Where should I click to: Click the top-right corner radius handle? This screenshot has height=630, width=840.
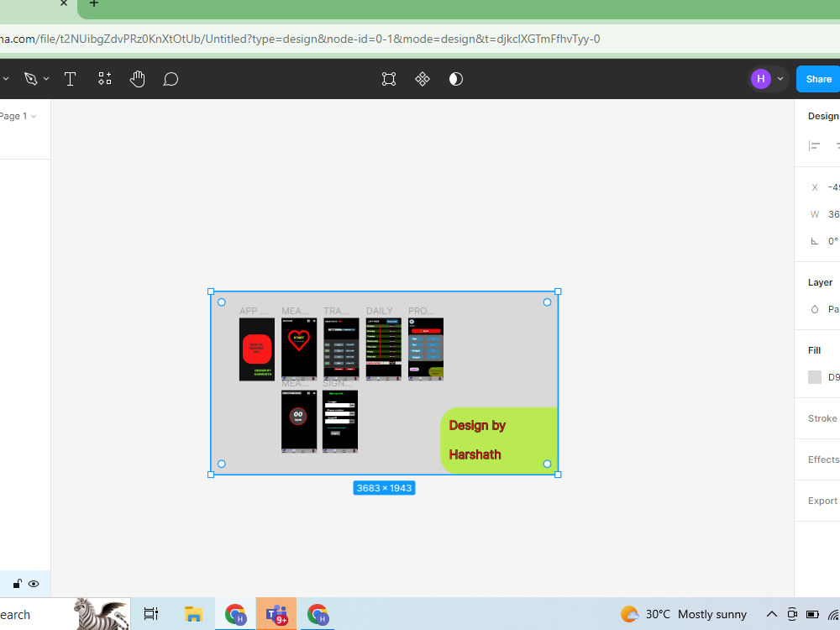[x=547, y=302]
